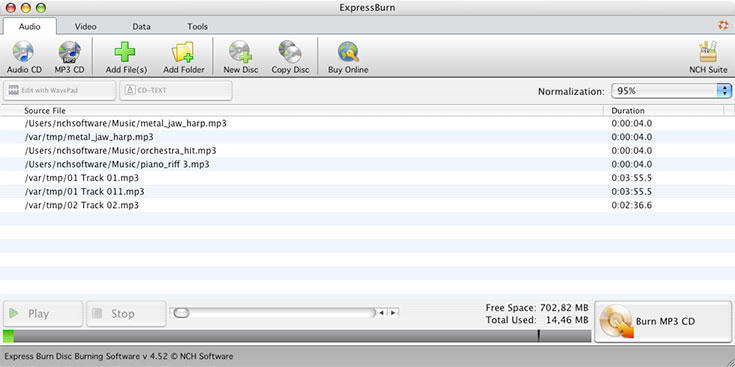The width and height of the screenshot is (735, 367).
Task: Stop audio playback
Action: pos(126,314)
